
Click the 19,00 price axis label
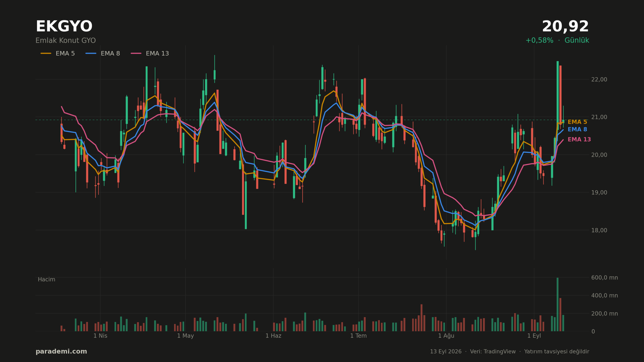point(599,193)
